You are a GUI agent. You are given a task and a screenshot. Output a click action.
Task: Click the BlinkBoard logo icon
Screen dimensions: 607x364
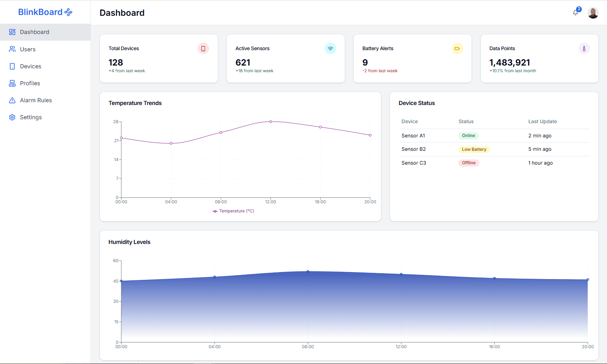pos(68,12)
